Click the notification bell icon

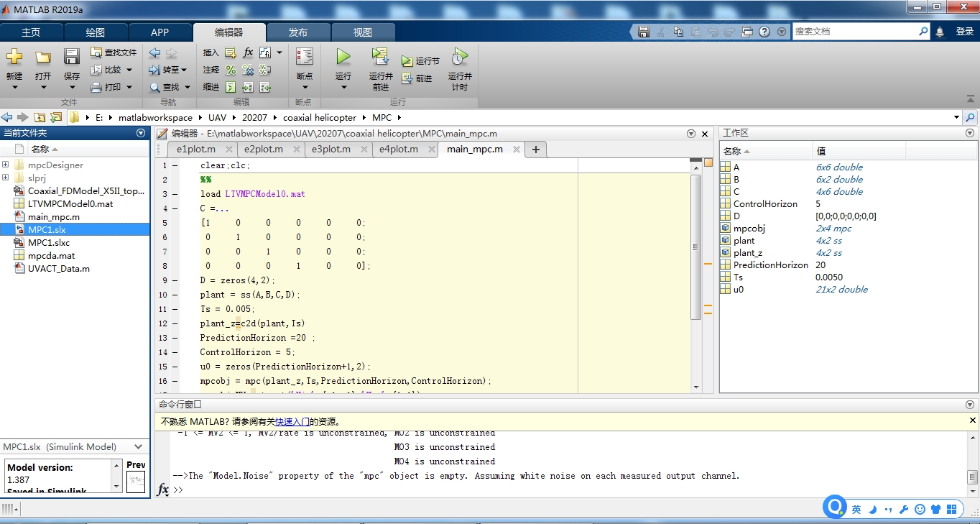[x=940, y=32]
